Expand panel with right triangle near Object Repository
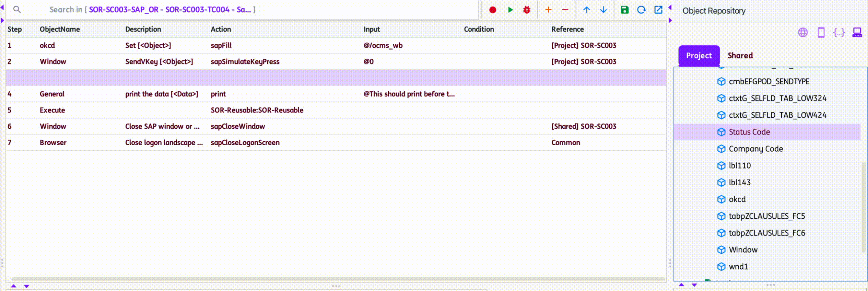 tap(670, 20)
